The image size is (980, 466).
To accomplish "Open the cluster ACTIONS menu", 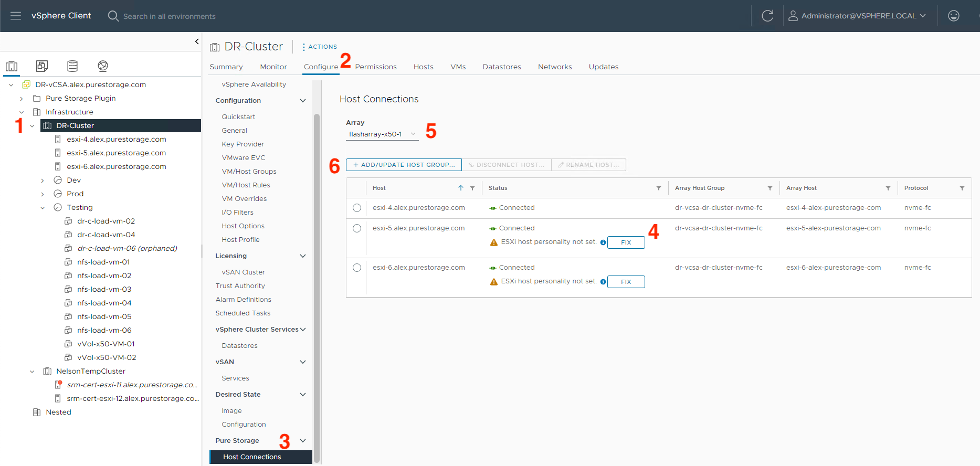I will coord(320,47).
